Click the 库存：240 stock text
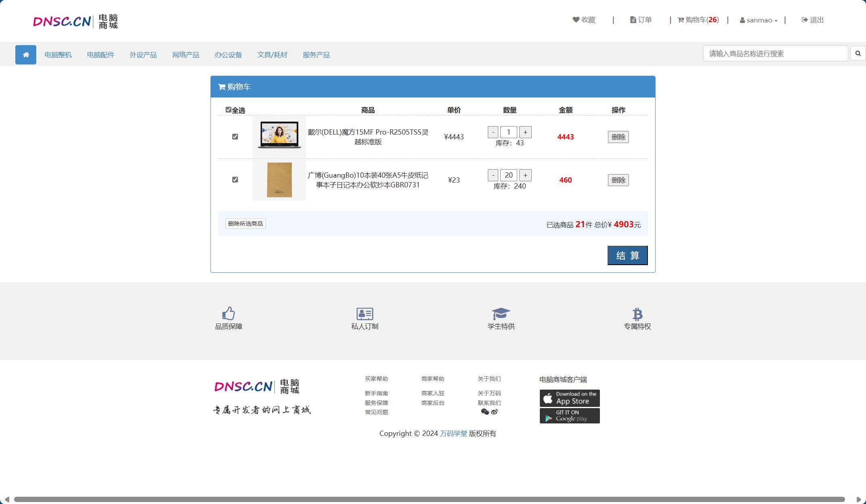The height and width of the screenshot is (504, 866). 510,186
